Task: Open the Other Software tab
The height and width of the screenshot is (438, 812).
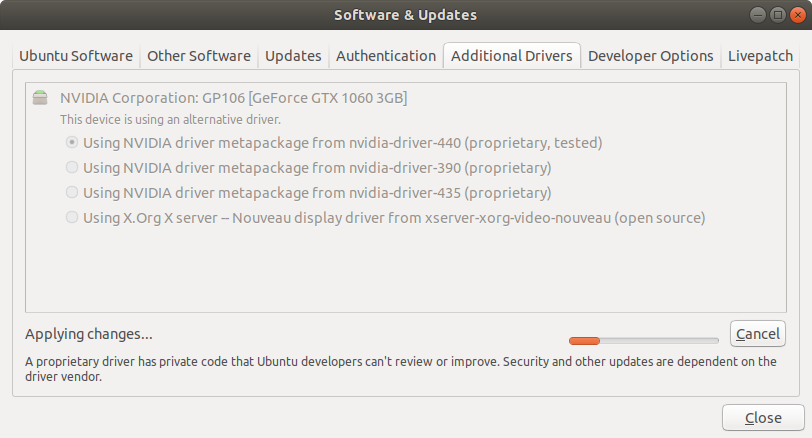Action: [199, 56]
